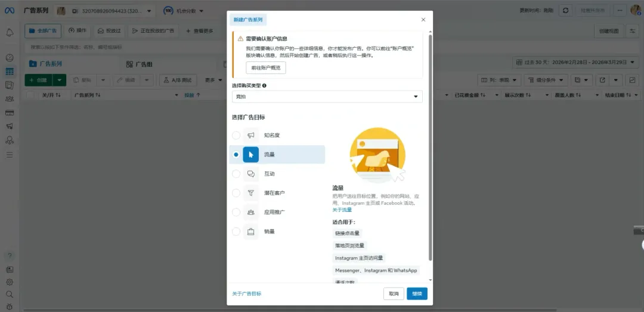Open the profile avatar at top right
The height and width of the screenshot is (312, 644).
pyautogui.click(x=636, y=10)
